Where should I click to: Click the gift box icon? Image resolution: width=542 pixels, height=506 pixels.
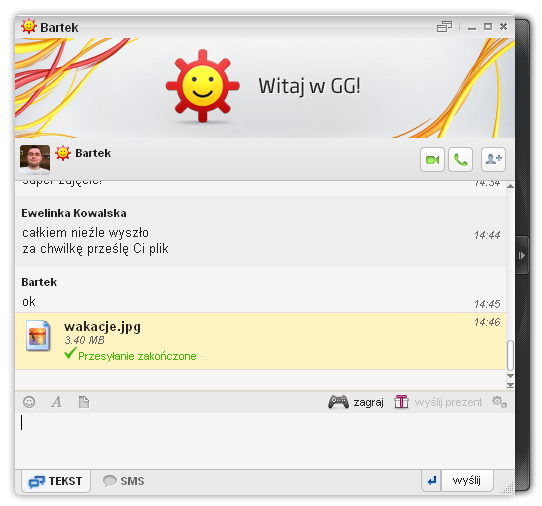coord(401,402)
